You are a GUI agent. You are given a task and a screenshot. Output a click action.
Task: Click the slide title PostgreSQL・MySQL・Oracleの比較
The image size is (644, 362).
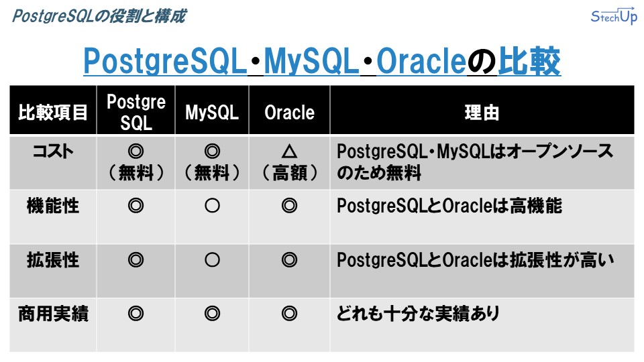tap(322, 61)
